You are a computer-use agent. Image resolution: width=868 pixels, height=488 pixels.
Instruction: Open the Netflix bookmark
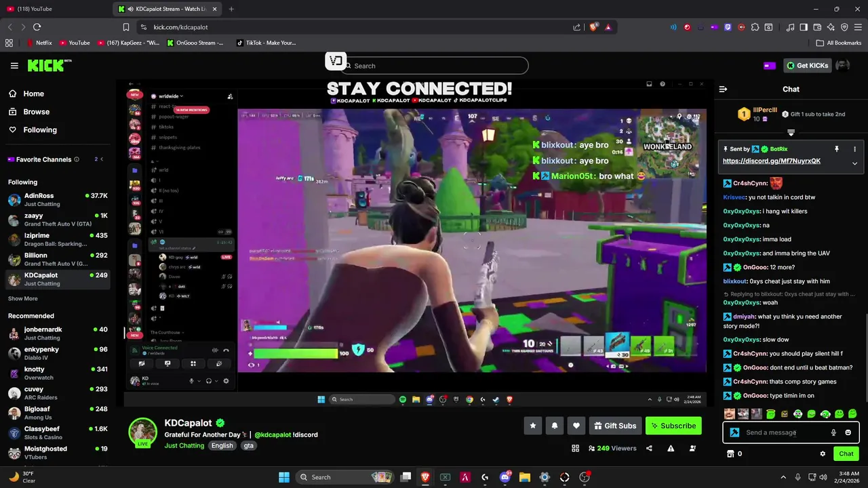39,43
